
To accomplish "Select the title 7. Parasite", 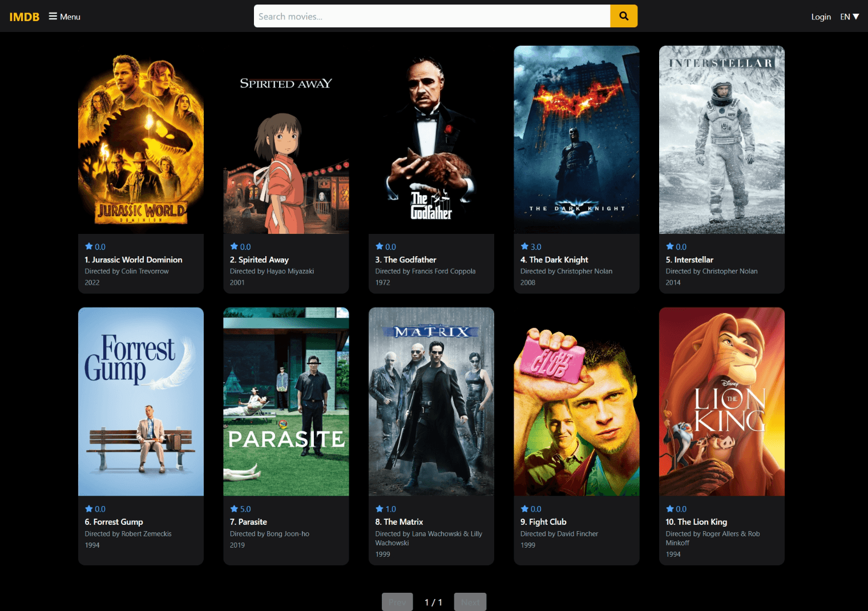I will click(248, 522).
